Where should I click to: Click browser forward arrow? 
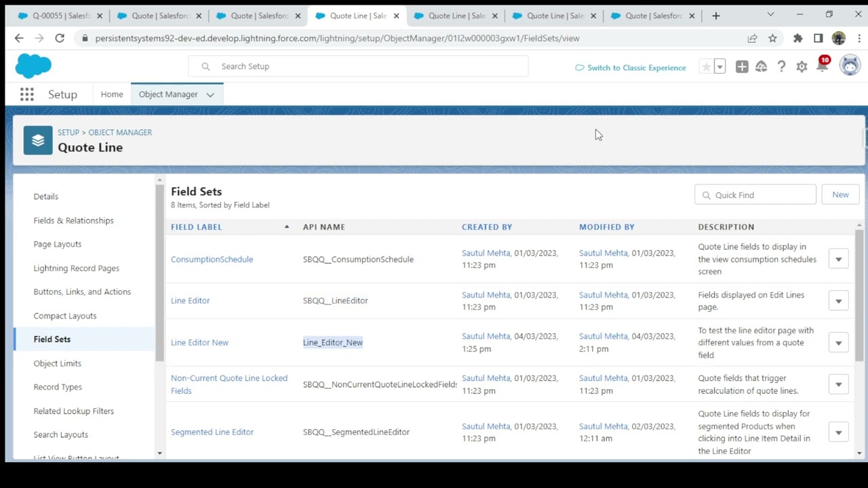[x=39, y=39]
